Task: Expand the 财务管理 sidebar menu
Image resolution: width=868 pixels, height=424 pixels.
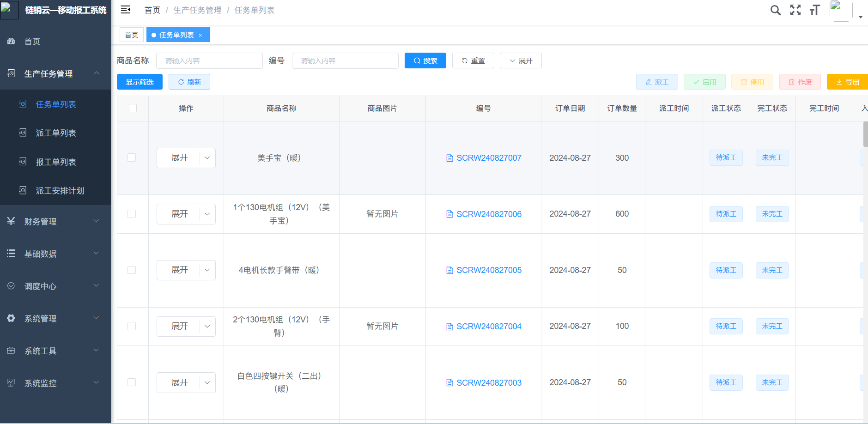Action: 55,221
